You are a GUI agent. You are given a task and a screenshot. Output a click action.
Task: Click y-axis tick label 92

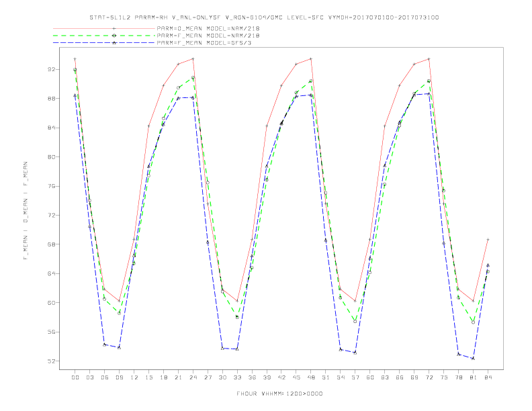[x=51, y=70]
